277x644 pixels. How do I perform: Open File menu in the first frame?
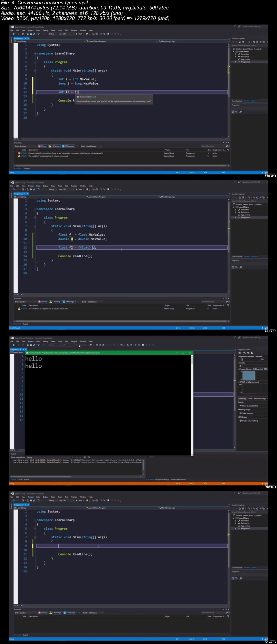[x=12, y=30]
